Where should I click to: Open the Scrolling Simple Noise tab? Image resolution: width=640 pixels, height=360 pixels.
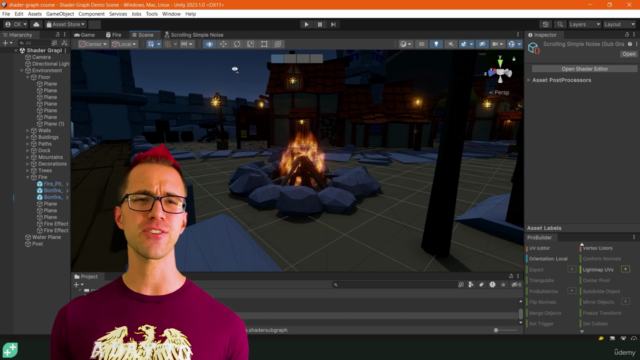pos(193,35)
